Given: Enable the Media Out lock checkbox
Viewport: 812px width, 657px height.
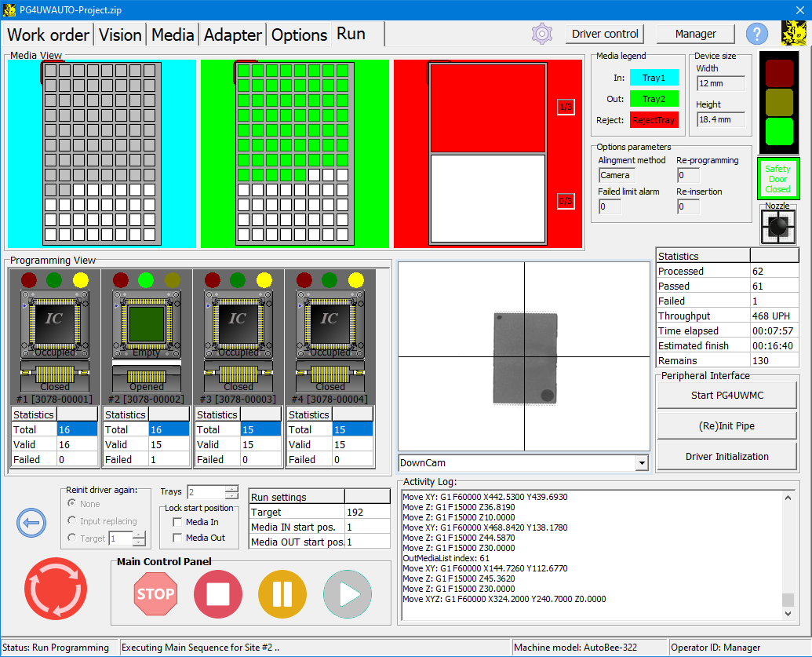Looking at the screenshot, I should point(178,538).
